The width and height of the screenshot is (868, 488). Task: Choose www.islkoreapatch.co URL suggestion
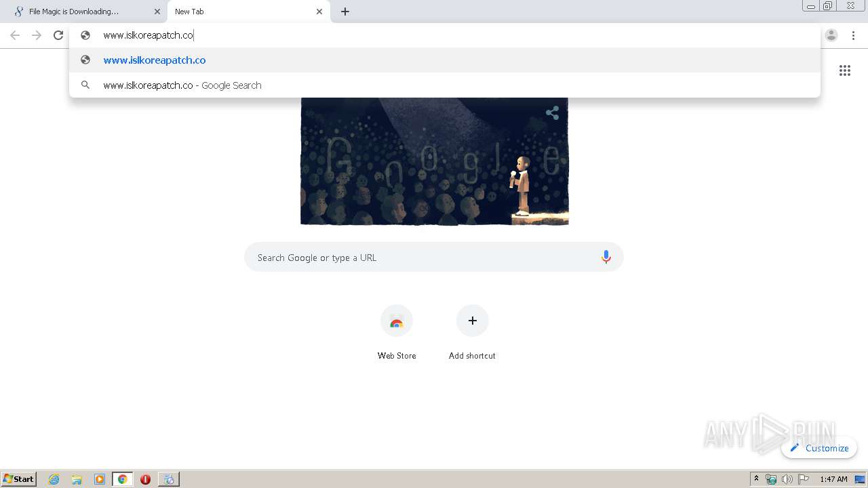[x=445, y=60]
